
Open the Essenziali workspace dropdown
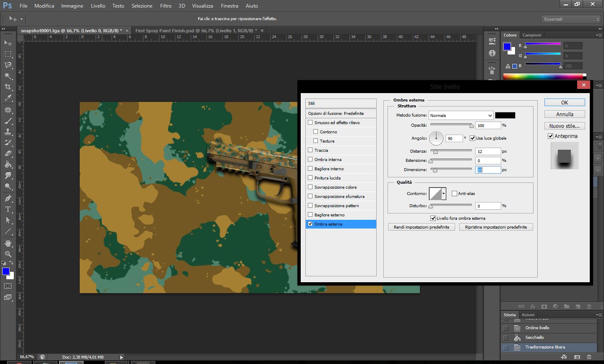click(x=571, y=19)
